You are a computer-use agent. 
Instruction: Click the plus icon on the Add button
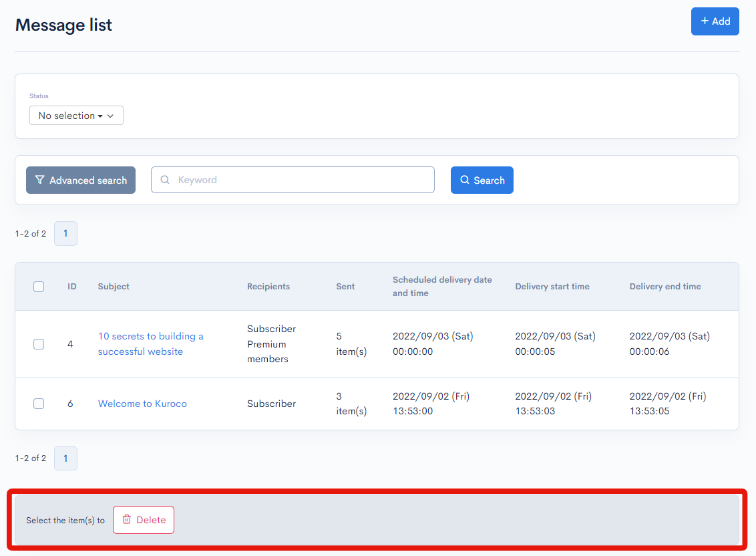tap(705, 21)
